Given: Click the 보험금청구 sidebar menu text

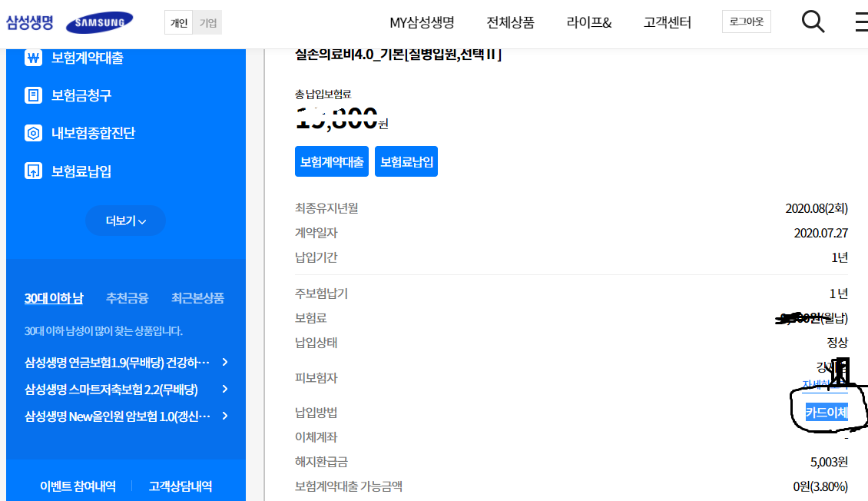Looking at the screenshot, I should coord(81,95).
